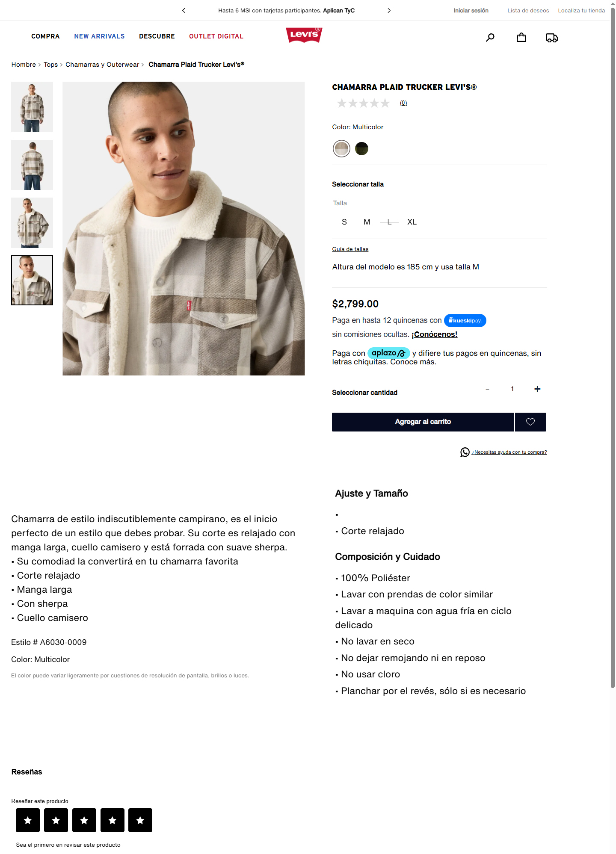Image resolution: width=616 pixels, height=854 pixels.
Task: Show next promo banner message arrow
Action: coord(389,11)
